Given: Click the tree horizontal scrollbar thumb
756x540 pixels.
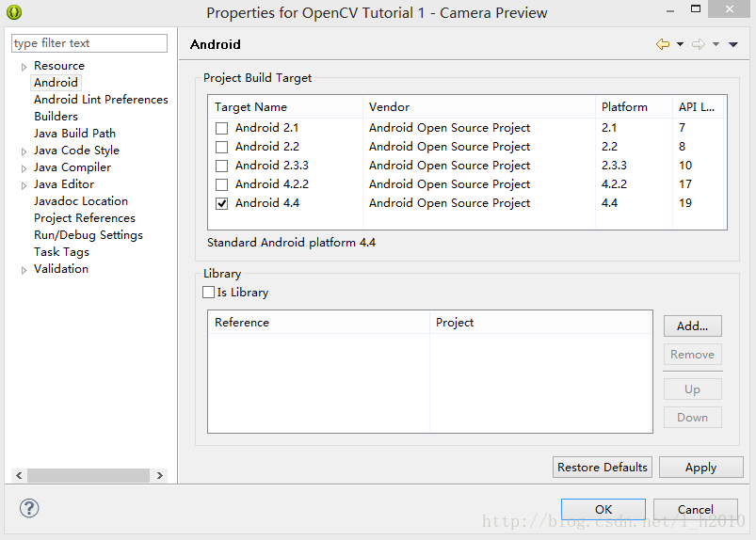Looking at the screenshot, I should coord(88,475).
